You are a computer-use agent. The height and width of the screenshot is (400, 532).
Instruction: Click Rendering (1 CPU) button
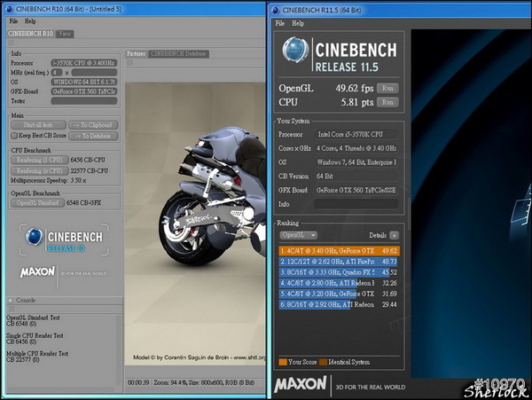pos(38,160)
